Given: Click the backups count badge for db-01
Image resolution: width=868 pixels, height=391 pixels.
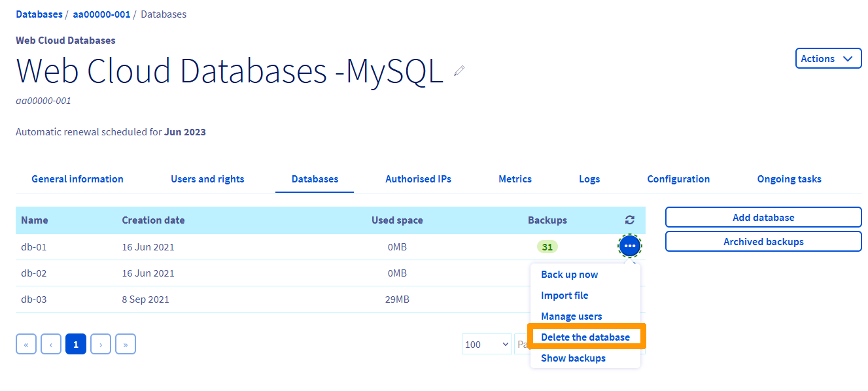Looking at the screenshot, I should click(547, 246).
